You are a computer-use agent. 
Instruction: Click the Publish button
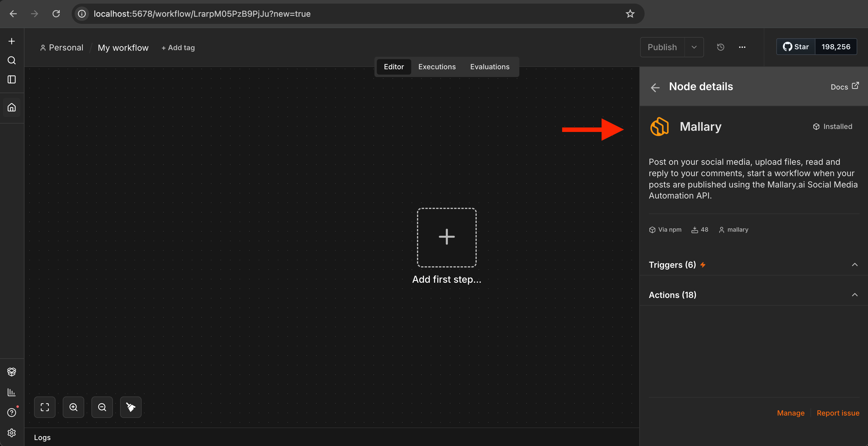click(662, 47)
